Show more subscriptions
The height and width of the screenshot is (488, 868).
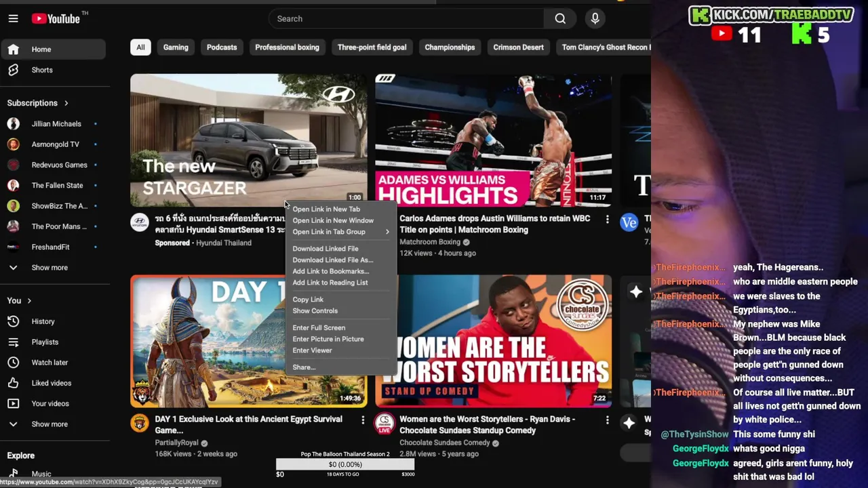[x=53, y=268]
